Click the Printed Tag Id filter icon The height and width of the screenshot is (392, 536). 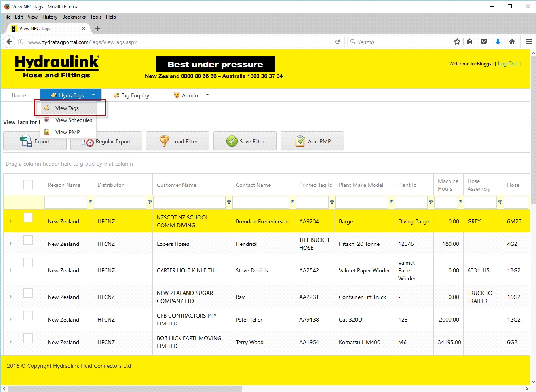pyautogui.click(x=332, y=202)
